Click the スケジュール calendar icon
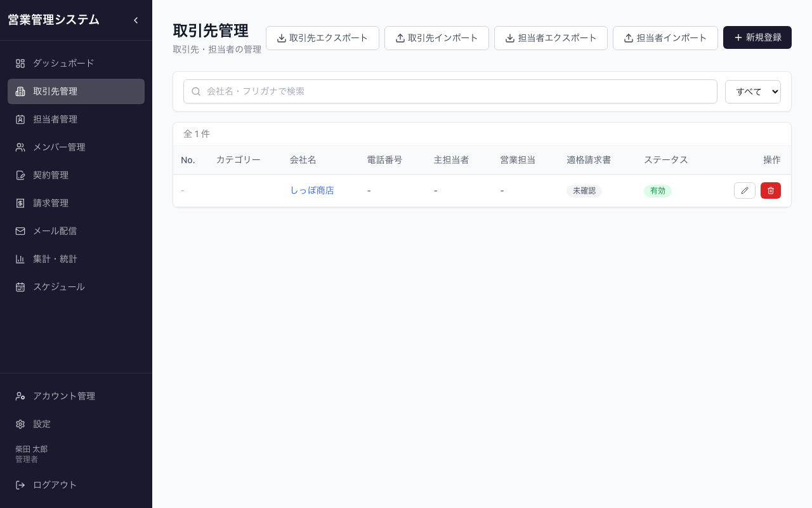 (x=20, y=287)
